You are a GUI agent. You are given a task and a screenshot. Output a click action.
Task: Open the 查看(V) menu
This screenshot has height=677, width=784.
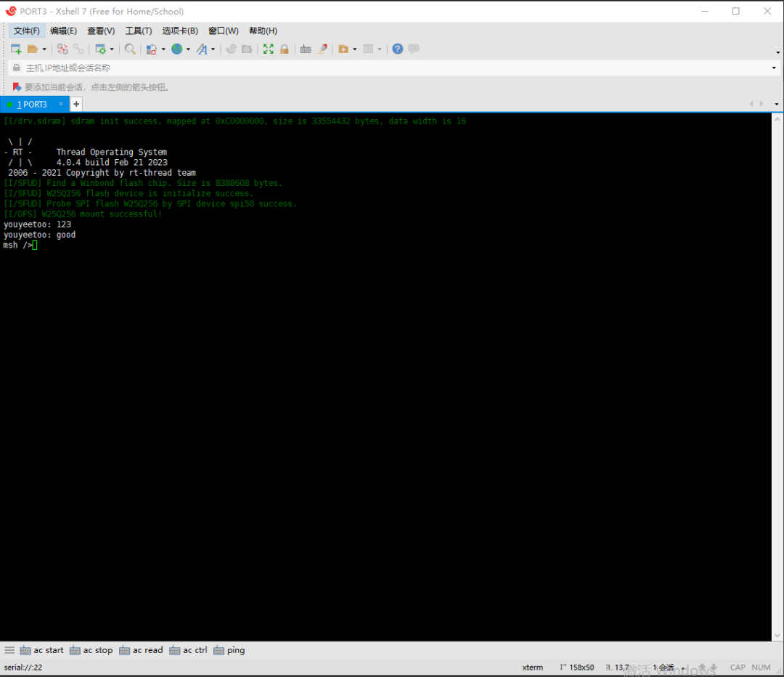coord(101,31)
